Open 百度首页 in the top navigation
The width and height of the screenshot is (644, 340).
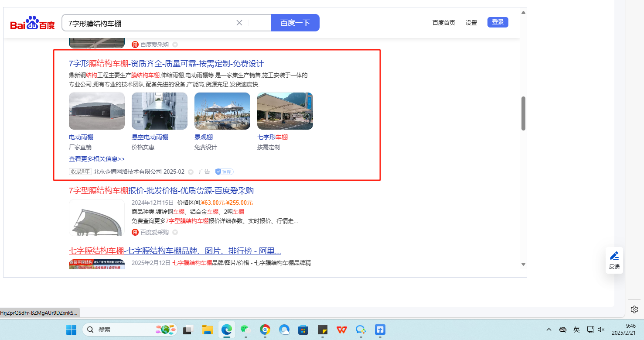point(443,23)
